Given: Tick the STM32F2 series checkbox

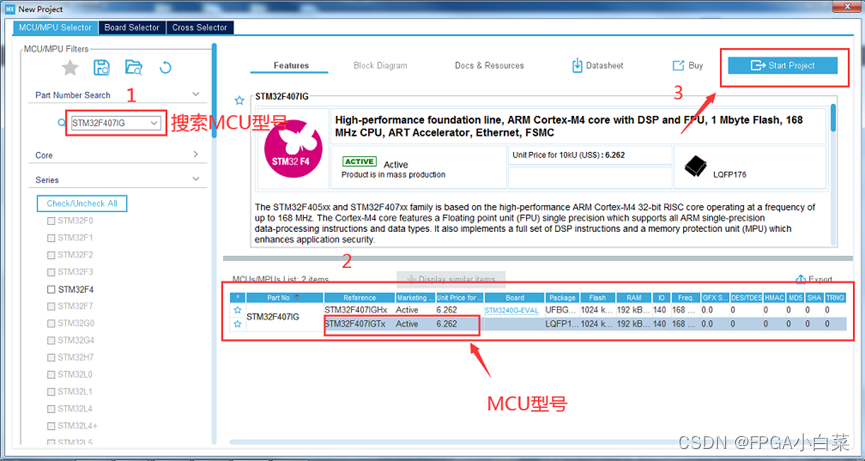Looking at the screenshot, I should (51, 255).
